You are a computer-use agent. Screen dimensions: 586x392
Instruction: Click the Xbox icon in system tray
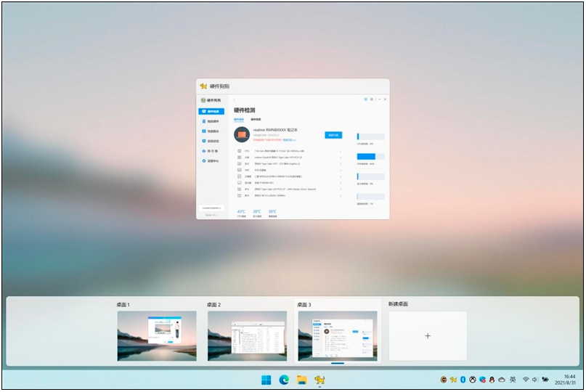point(472,380)
